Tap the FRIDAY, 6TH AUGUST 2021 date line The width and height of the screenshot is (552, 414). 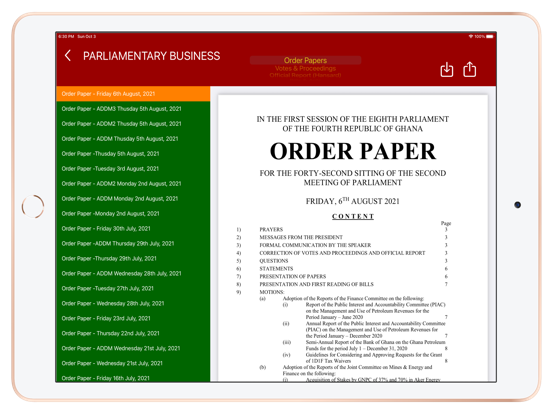coord(353,201)
